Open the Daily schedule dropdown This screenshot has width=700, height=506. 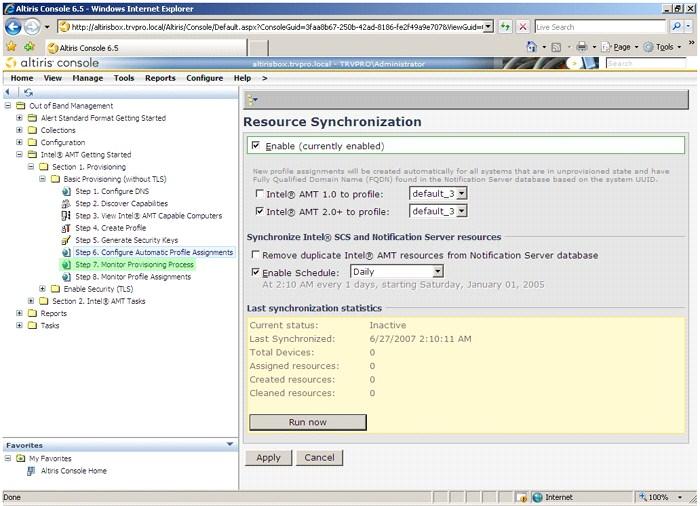tap(438, 272)
